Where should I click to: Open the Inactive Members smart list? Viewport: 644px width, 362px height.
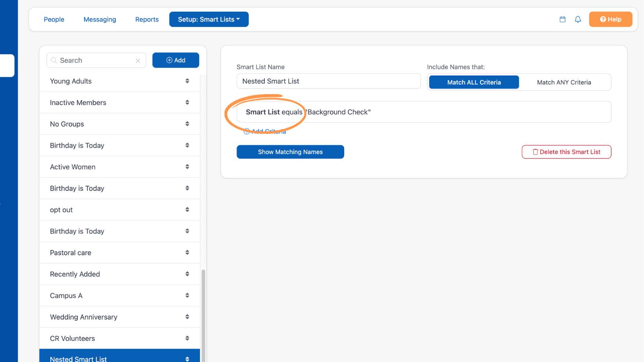click(120, 103)
